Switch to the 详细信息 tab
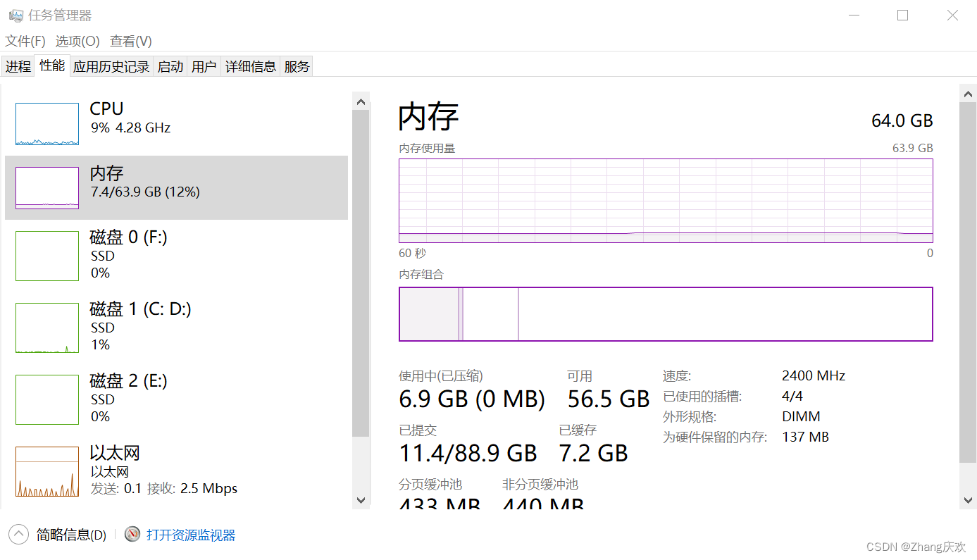This screenshot has width=977, height=560. [251, 66]
